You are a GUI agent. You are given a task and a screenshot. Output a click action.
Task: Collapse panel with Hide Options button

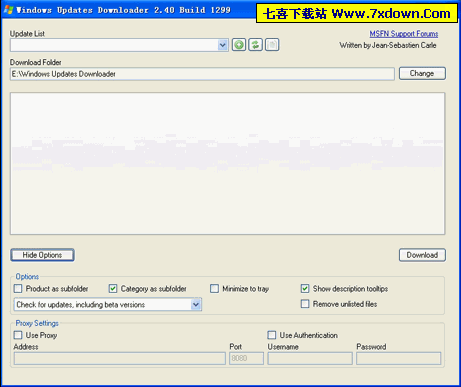pyautogui.click(x=42, y=255)
